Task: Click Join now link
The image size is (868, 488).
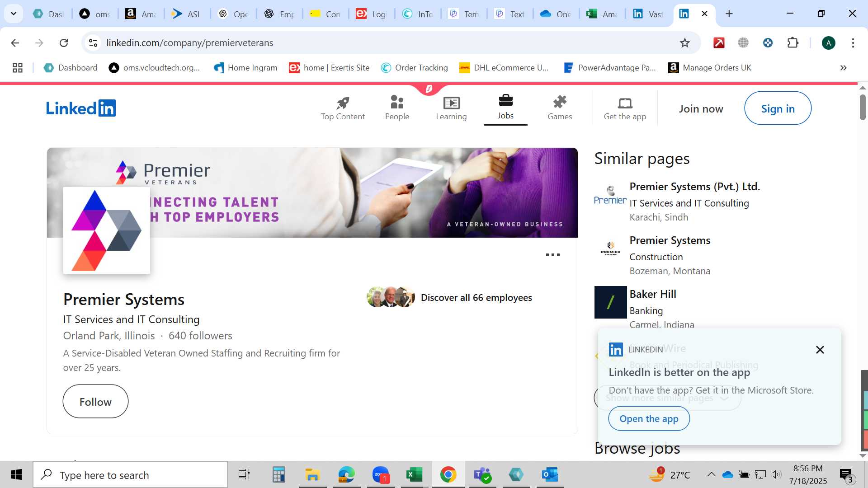Action: [701, 109]
